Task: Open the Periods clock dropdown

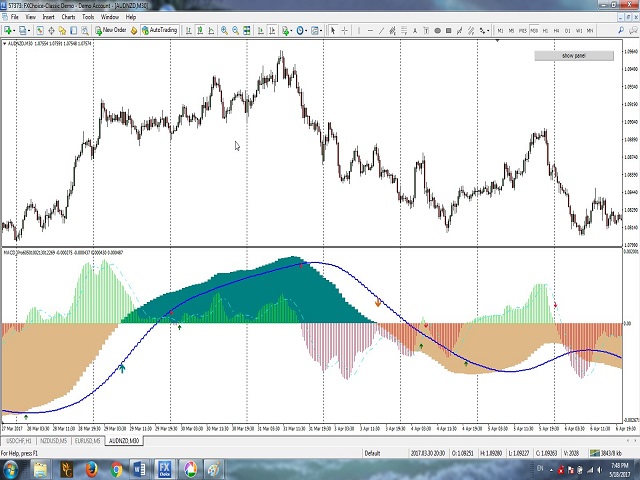Action: 301,31
